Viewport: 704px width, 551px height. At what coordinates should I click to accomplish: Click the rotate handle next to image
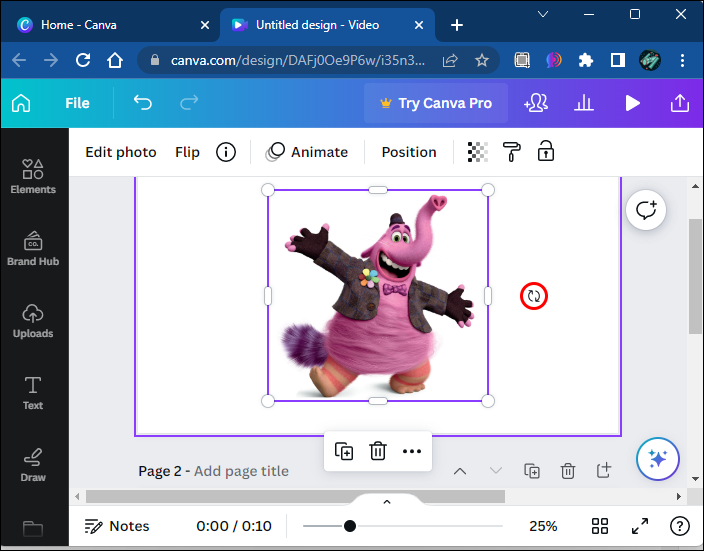tap(534, 296)
